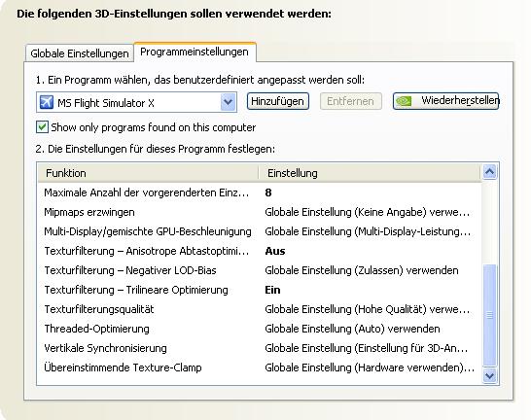
Task: Click the Funktion column header
Action: click(149, 173)
